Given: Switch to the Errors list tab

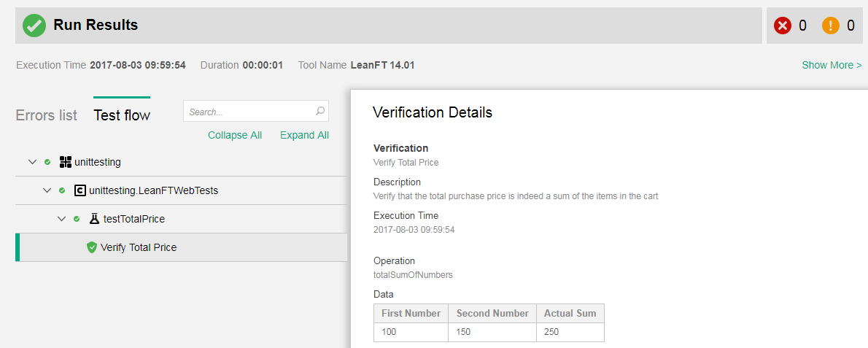Looking at the screenshot, I should click(x=46, y=115).
